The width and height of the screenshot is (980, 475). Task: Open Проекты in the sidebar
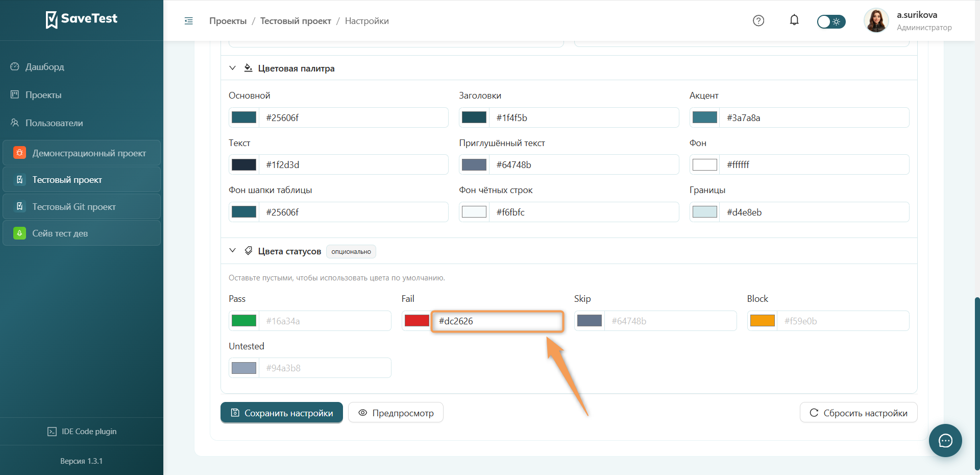click(43, 95)
